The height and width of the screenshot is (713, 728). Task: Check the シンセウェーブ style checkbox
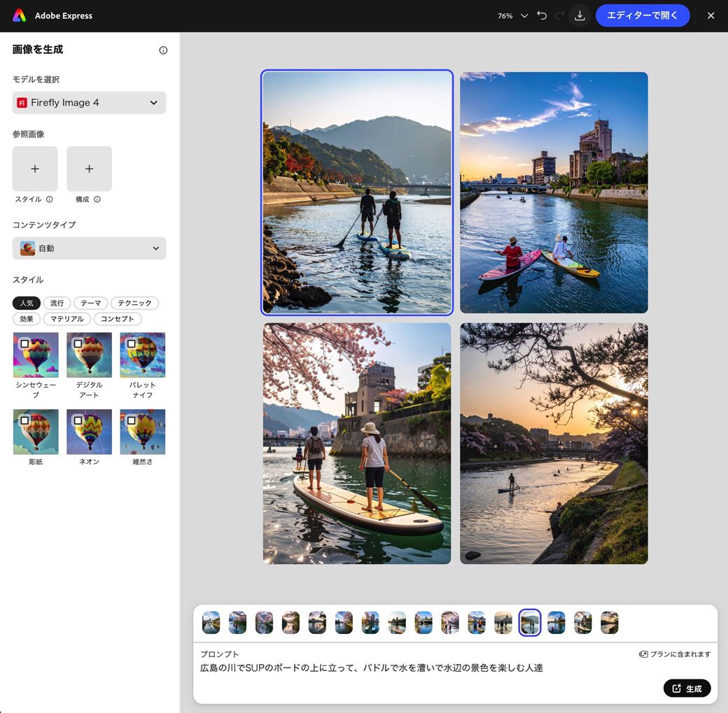click(24, 344)
